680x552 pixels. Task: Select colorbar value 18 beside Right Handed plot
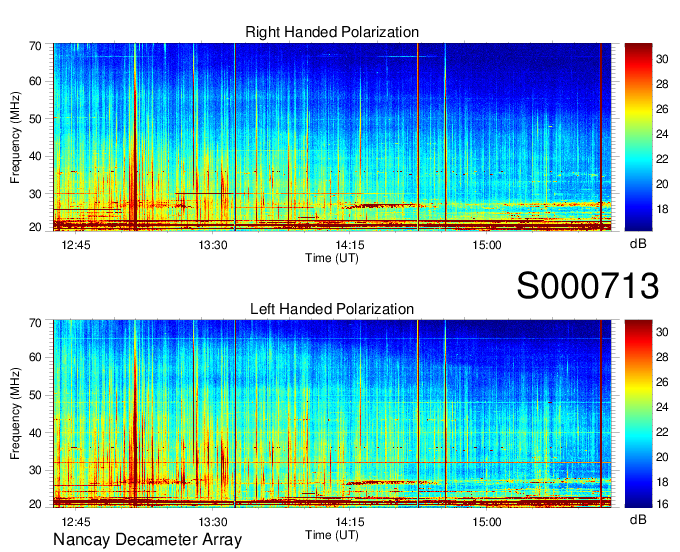[x=662, y=209]
